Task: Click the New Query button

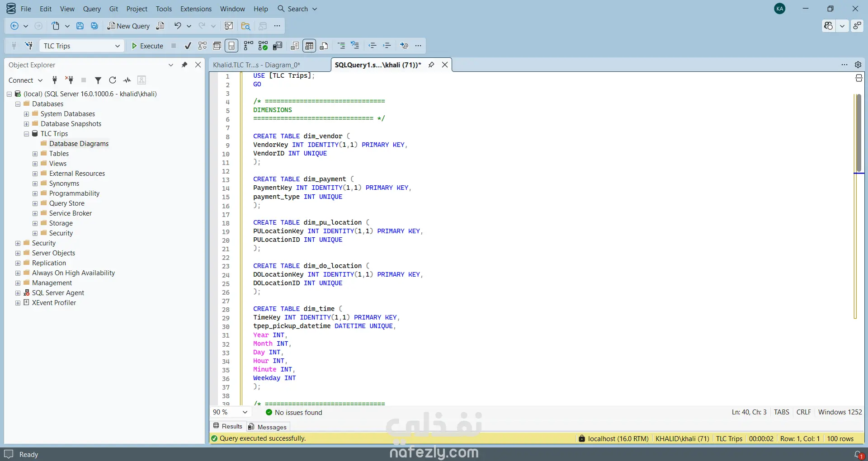Action: [128, 26]
